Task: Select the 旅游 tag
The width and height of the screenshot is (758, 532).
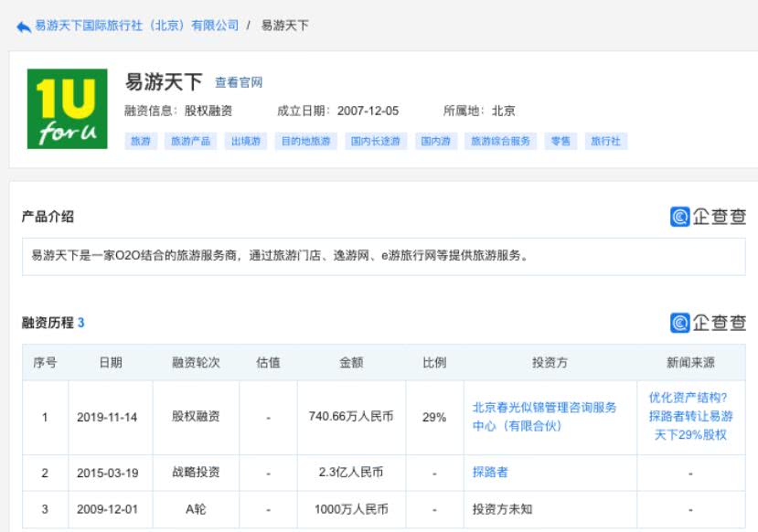Action: (141, 141)
